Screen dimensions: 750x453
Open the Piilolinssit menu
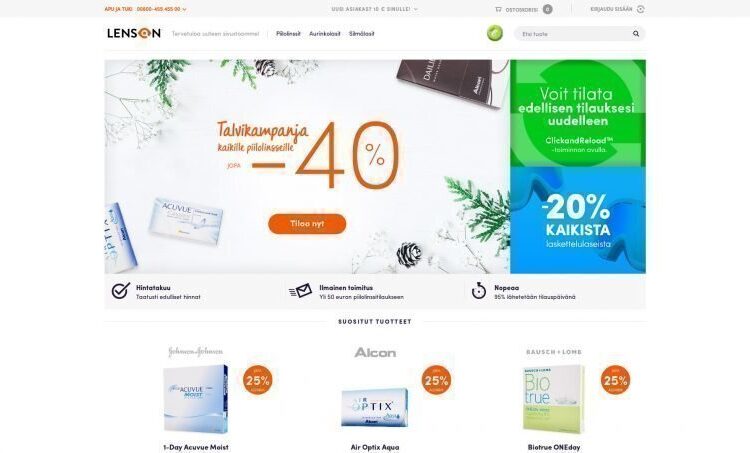tap(288, 34)
